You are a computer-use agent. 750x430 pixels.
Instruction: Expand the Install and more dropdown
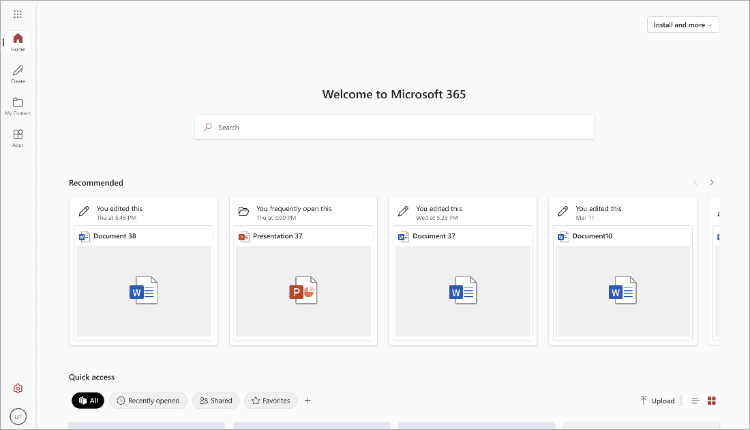tap(683, 25)
